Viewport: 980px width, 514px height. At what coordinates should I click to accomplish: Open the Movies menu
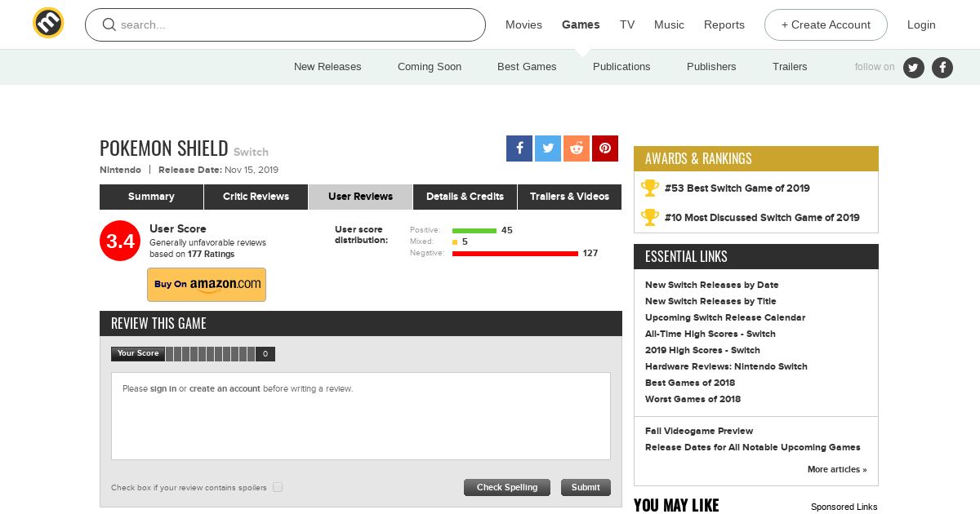523,24
